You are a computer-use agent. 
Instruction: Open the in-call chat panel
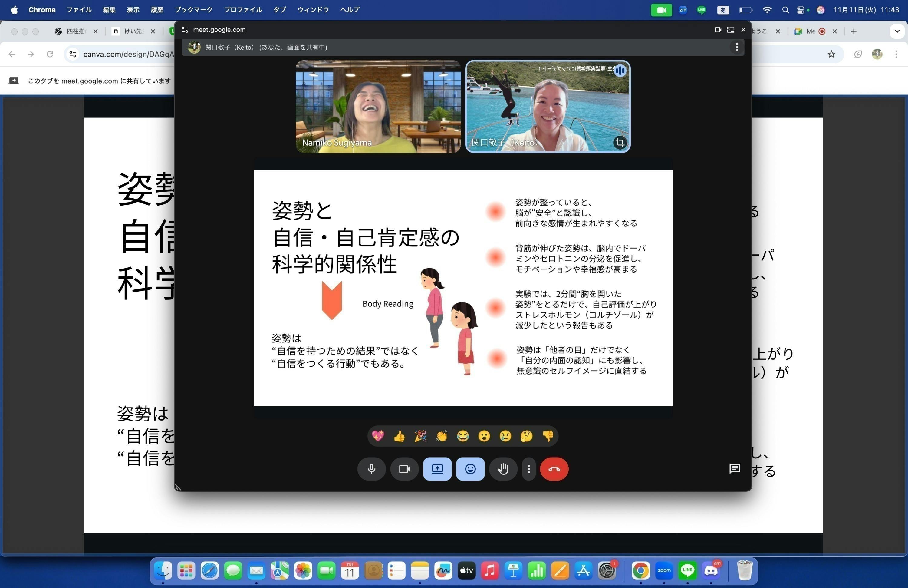[x=734, y=469]
